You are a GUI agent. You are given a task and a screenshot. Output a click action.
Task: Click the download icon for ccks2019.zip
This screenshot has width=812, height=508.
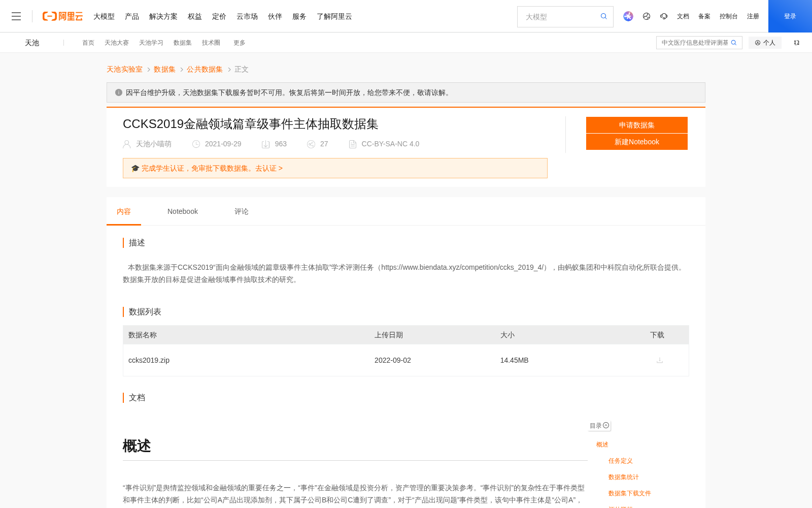(660, 360)
